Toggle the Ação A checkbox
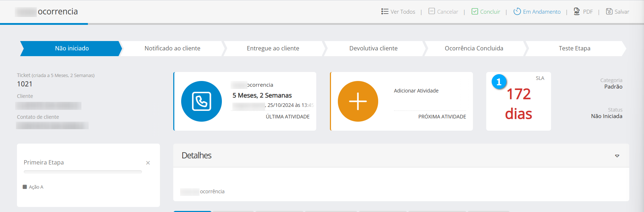Image resolution: width=644 pixels, height=212 pixels. (x=25, y=187)
